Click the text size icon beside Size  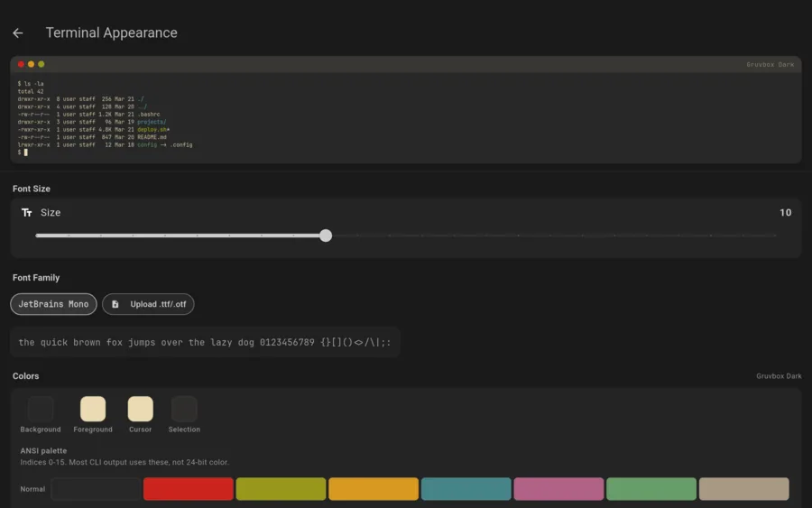(27, 213)
